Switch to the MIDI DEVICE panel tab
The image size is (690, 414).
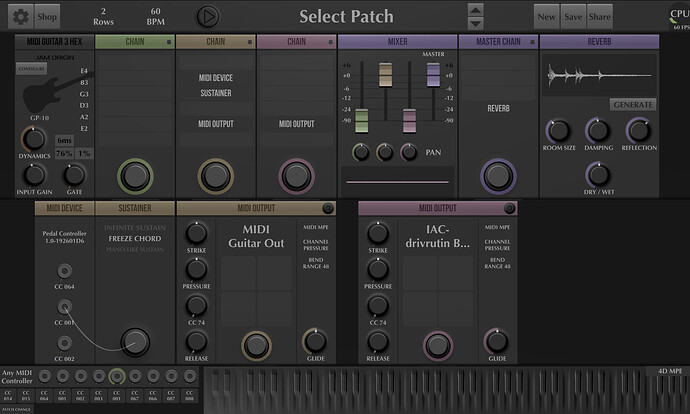click(65, 208)
